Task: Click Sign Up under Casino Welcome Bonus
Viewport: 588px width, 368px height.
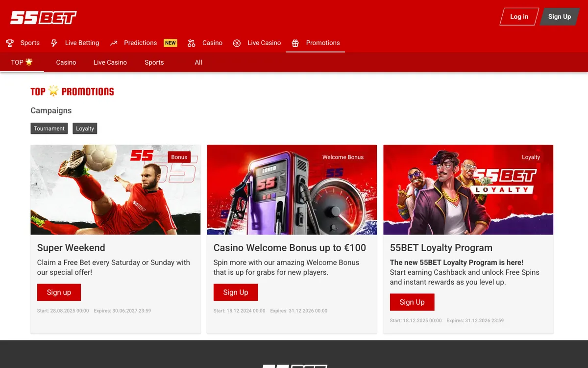Action: (236, 292)
